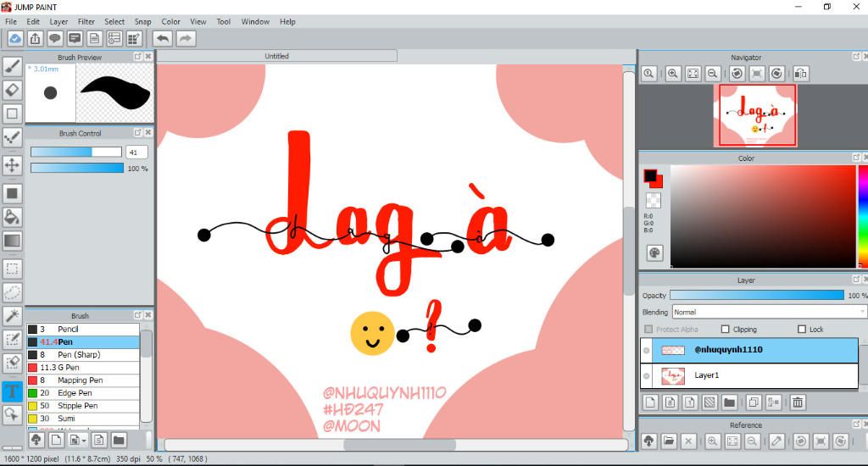868x466 pixels.
Task: Add a new layer in Layer panel
Action: coord(650,402)
